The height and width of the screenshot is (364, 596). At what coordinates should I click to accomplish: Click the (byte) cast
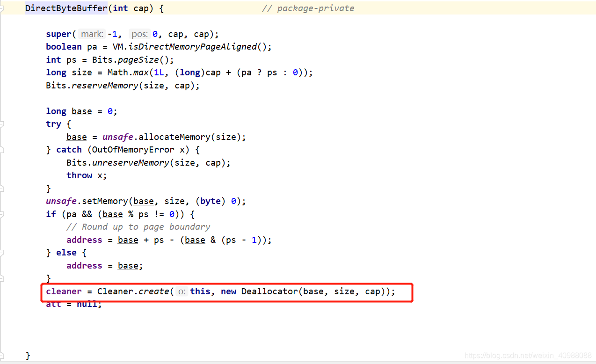210,201
